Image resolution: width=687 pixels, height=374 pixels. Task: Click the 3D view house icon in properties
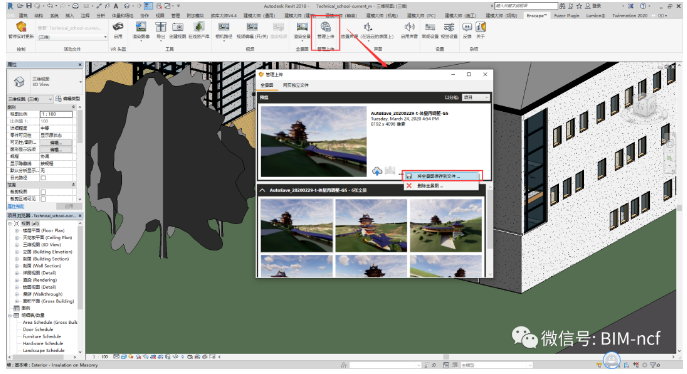19,81
